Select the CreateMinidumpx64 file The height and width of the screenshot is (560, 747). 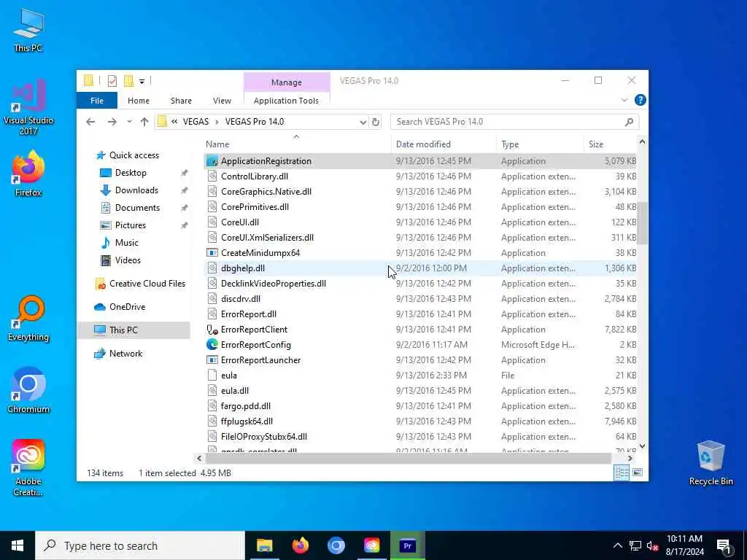[419, 253]
